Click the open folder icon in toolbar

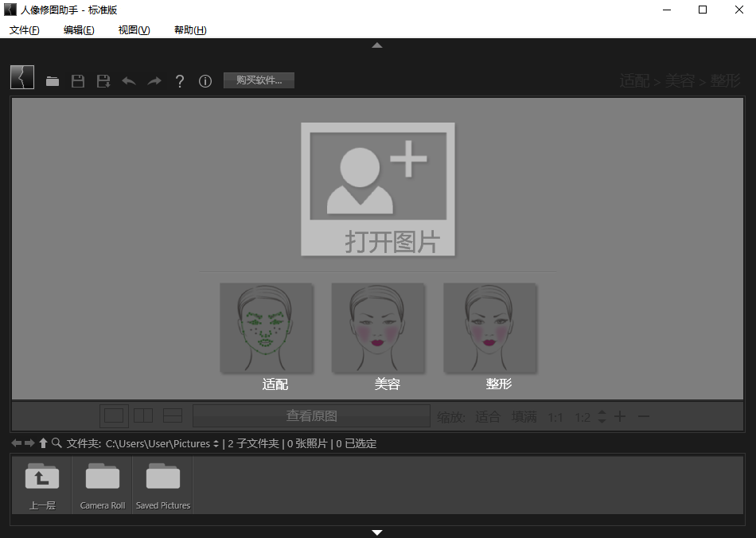[x=53, y=81]
